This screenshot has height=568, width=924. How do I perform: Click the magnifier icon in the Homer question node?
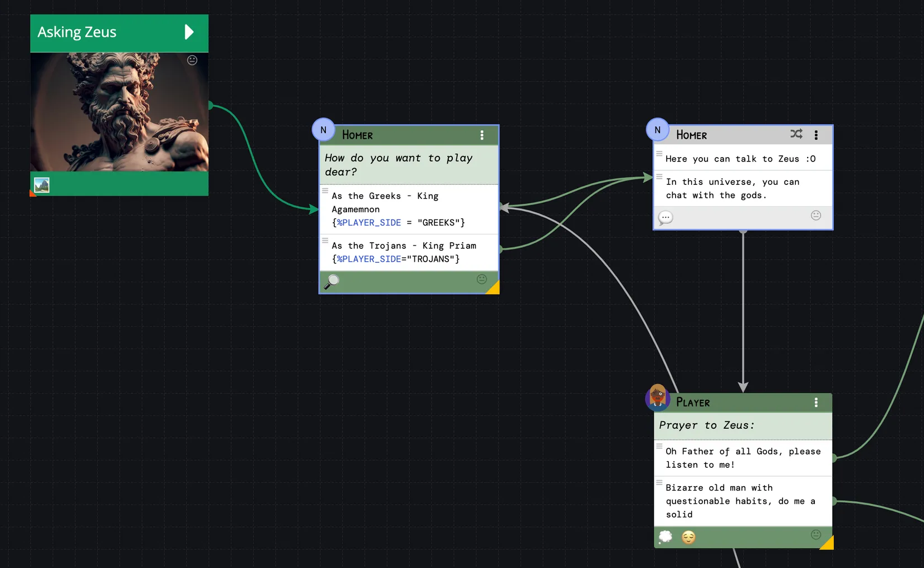(x=331, y=281)
